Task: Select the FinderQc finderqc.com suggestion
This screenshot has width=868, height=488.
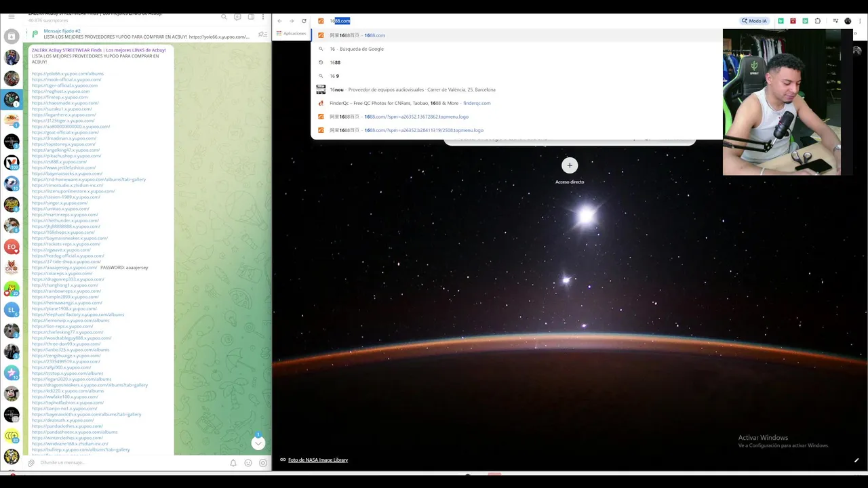Action: pyautogui.click(x=517, y=103)
